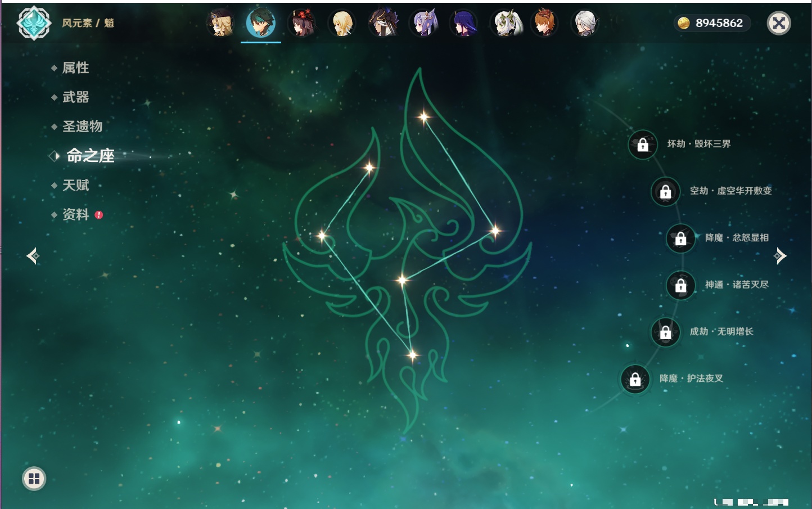
Task: Click the topmost star in the constellation
Action: coord(423,117)
